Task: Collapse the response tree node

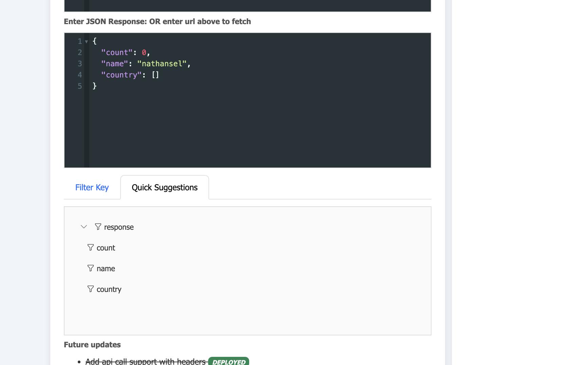Action: pyautogui.click(x=84, y=227)
